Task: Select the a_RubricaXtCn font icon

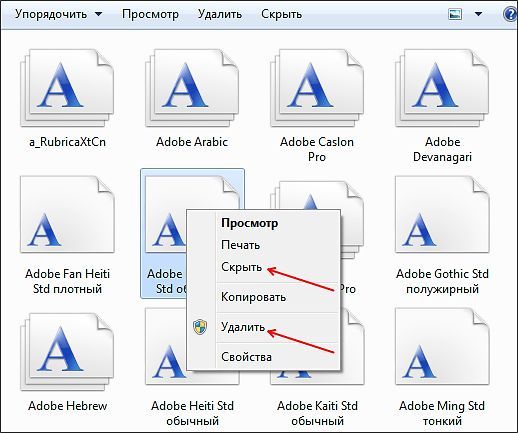Action: 67,88
